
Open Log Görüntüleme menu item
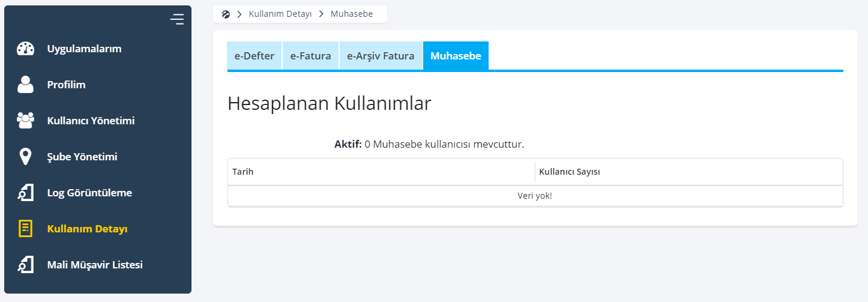(x=89, y=193)
